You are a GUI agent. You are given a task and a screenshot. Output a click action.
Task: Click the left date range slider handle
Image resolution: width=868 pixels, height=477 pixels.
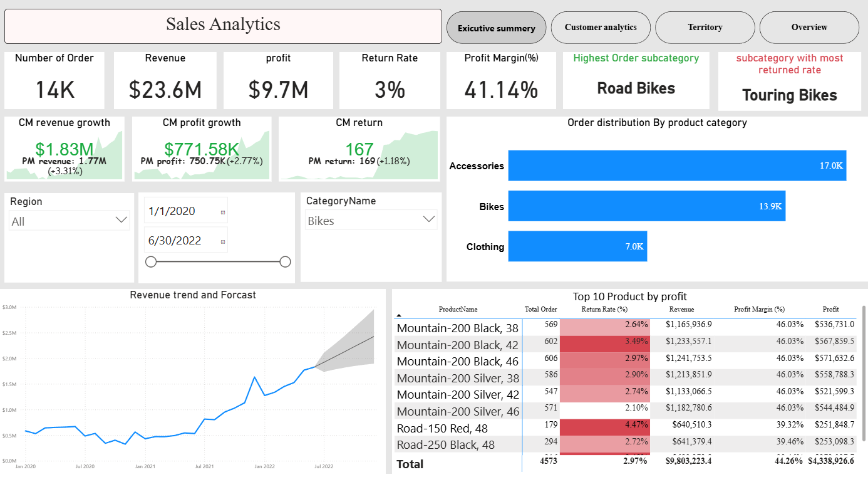[x=151, y=261]
